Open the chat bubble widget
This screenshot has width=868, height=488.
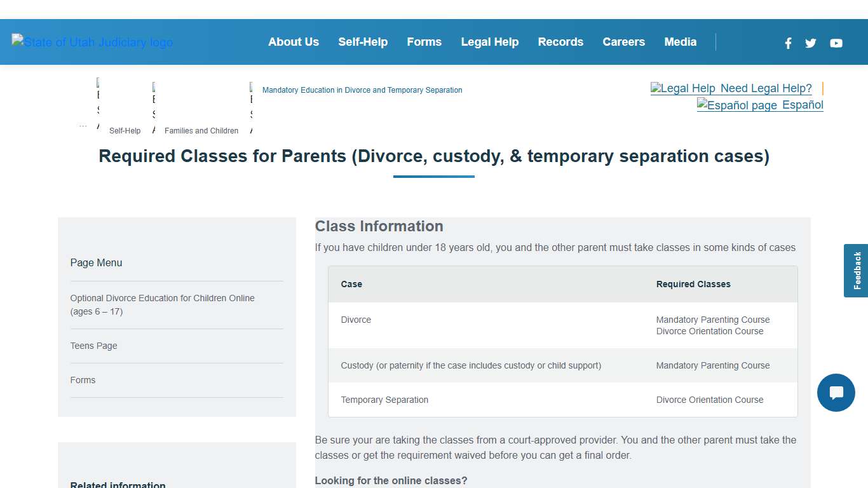836,393
